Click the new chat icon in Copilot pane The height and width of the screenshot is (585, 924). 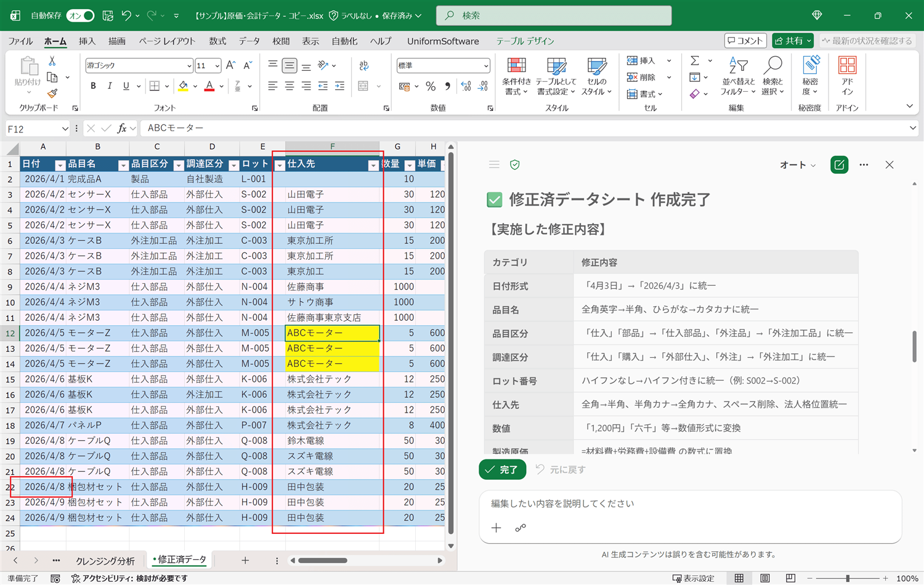839,164
